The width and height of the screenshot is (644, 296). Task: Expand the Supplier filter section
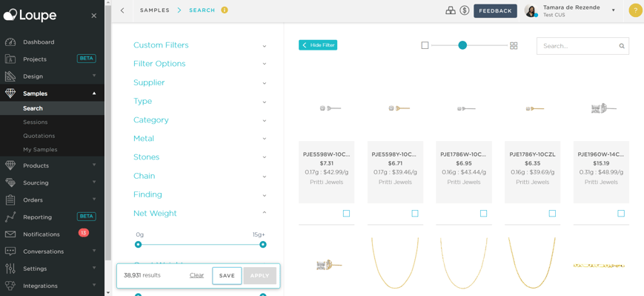200,82
